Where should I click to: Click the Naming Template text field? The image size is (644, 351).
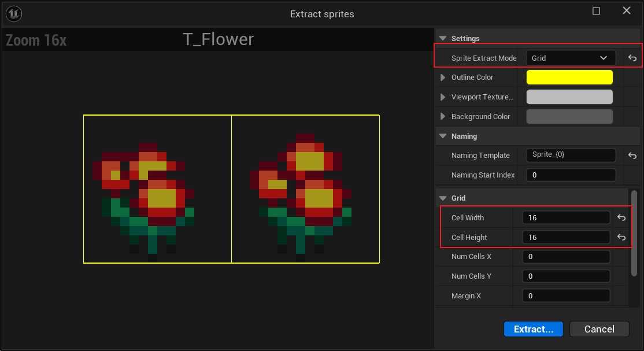pyautogui.click(x=571, y=156)
